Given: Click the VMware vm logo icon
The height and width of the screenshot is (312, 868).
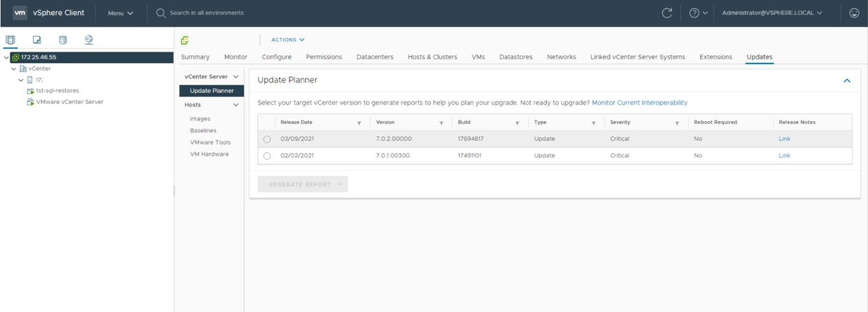Looking at the screenshot, I should pyautogui.click(x=20, y=12).
